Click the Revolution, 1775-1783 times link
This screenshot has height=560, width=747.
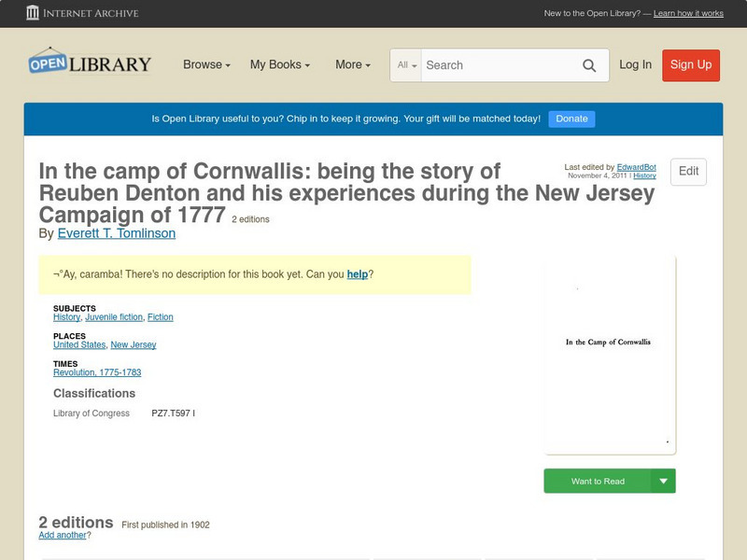point(97,373)
